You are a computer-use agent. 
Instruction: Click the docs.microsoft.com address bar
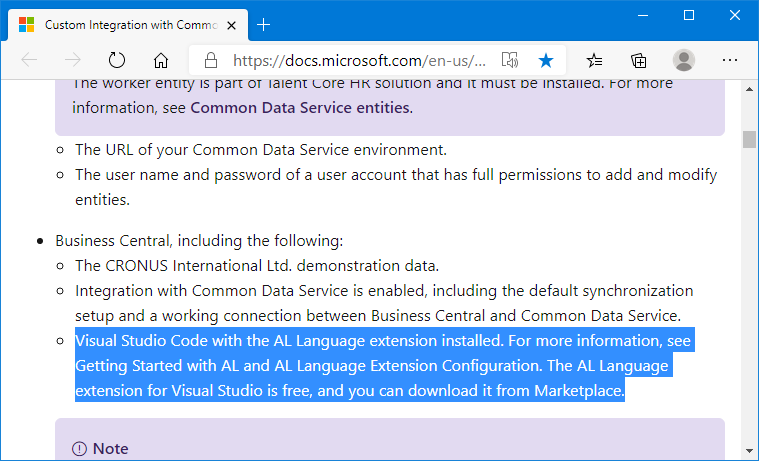359,61
